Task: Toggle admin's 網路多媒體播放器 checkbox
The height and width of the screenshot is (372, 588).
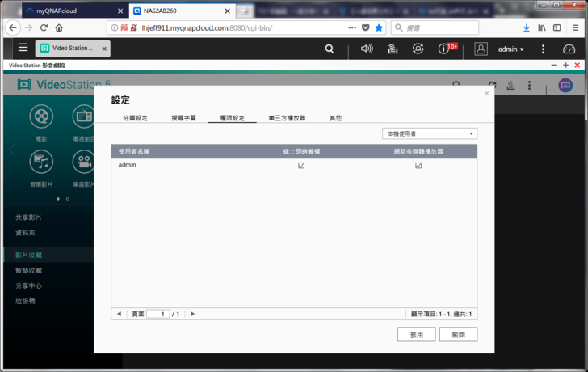Action: pos(418,165)
